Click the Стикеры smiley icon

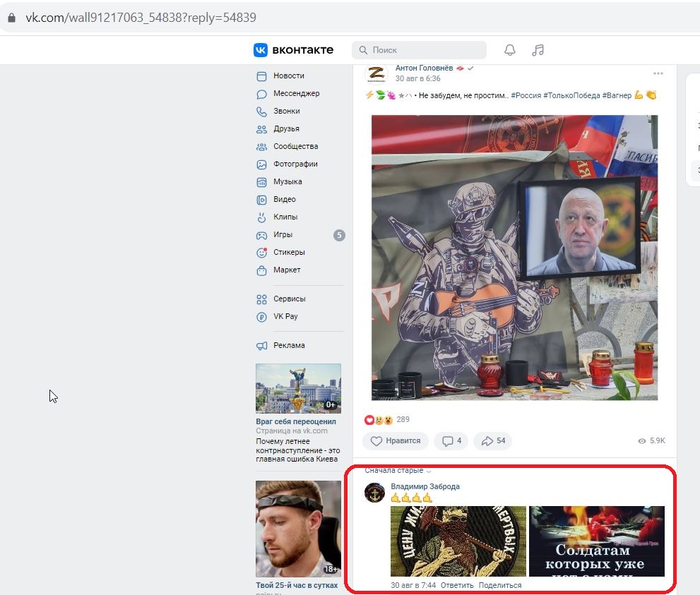point(261,253)
